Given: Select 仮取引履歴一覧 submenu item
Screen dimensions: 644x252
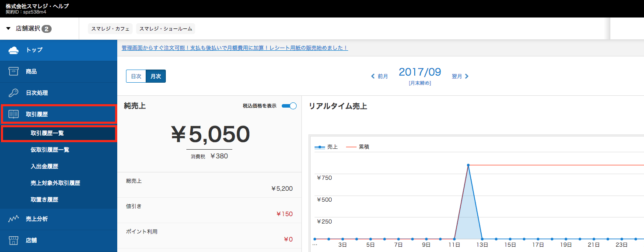Looking at the screenshot, I should [x=59, y=150].
